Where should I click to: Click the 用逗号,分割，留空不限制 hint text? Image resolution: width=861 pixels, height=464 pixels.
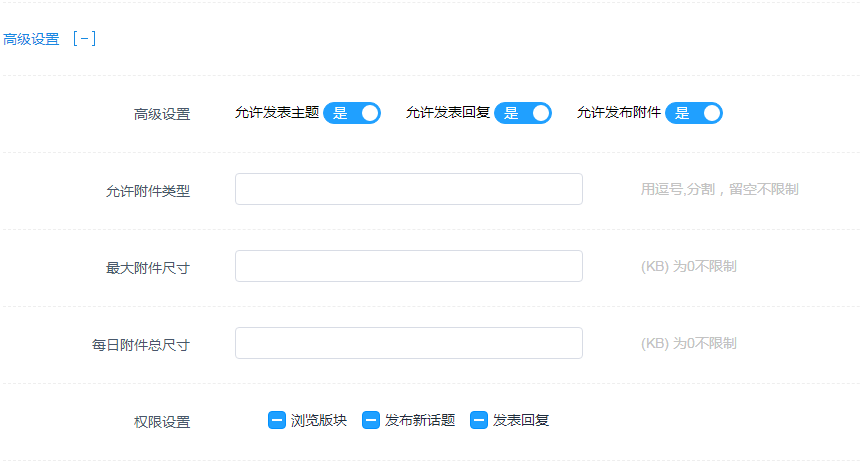719,189
